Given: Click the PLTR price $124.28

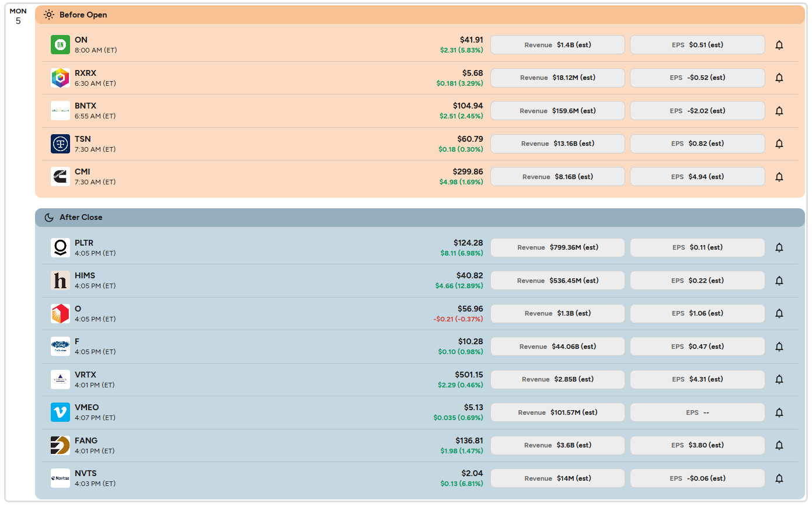Looking at the screenshot, I should click(468, 243).
